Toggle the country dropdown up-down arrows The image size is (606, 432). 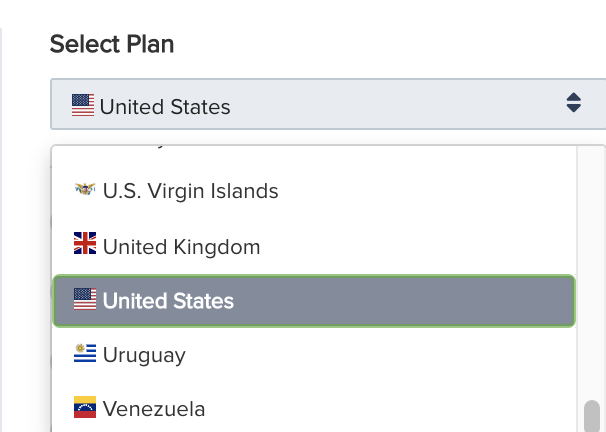click(573, 104)
